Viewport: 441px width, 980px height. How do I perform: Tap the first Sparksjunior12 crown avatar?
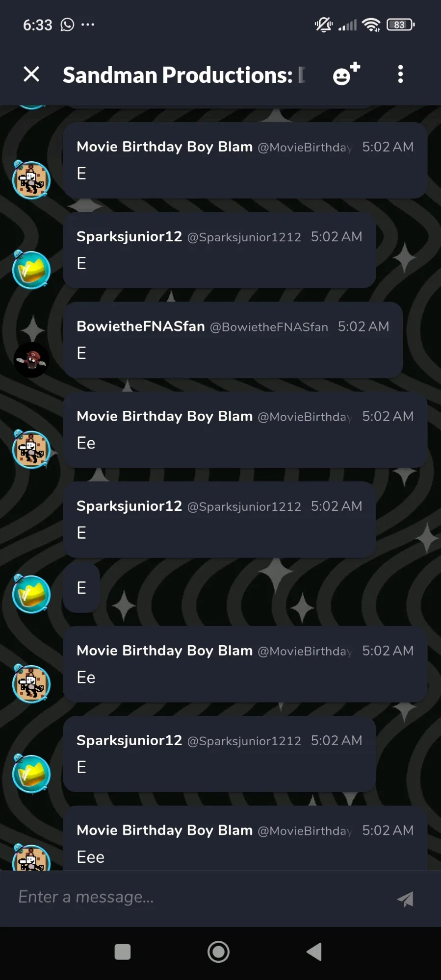[31, 270]
